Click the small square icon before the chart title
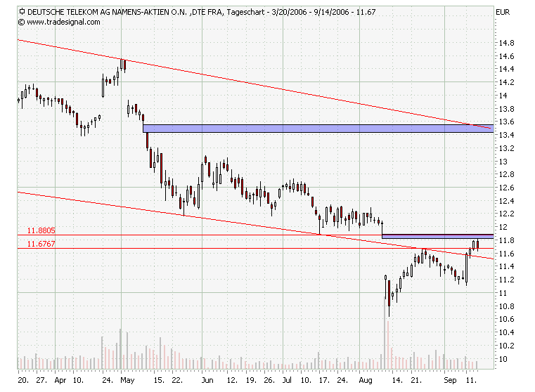 pyautogui.click(x=22, y=11)
